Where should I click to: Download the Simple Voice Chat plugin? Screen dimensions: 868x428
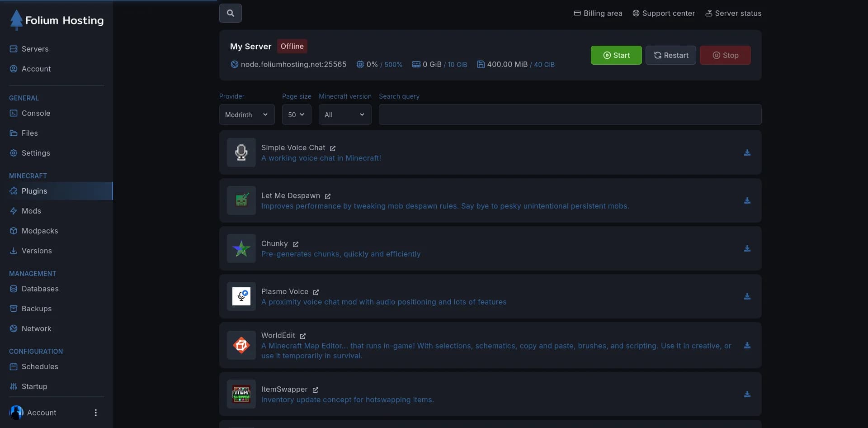point(747,153)
